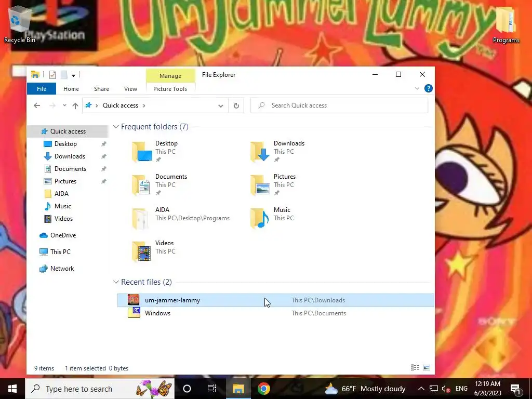Open the weather widget showing 66°F
This screenshot has height=399, width=532.
pos(365,389)
